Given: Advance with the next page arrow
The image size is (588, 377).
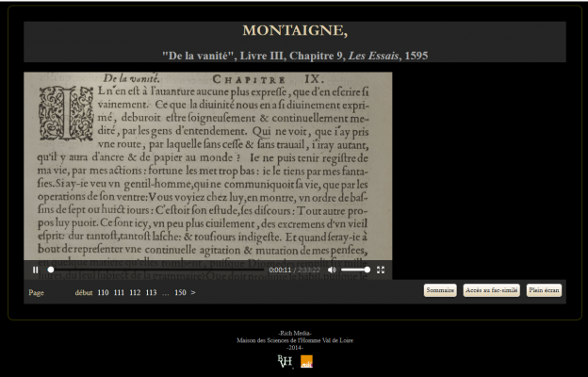Looking at the screenshot, I should coord(193,292).
